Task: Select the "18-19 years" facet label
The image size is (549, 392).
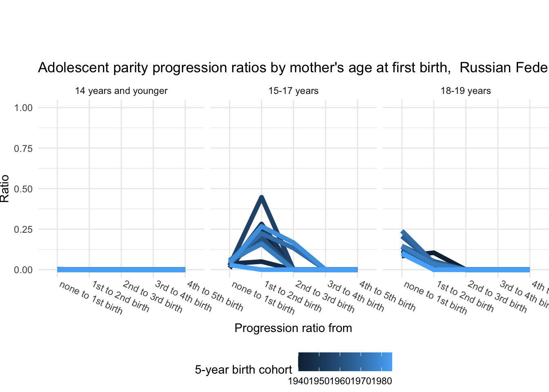Action: click(466, 91)
